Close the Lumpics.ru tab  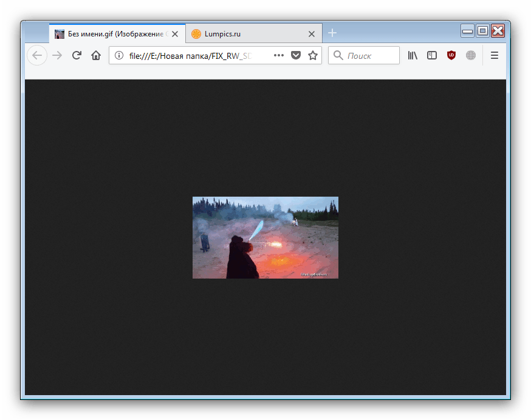pos(312,34)
